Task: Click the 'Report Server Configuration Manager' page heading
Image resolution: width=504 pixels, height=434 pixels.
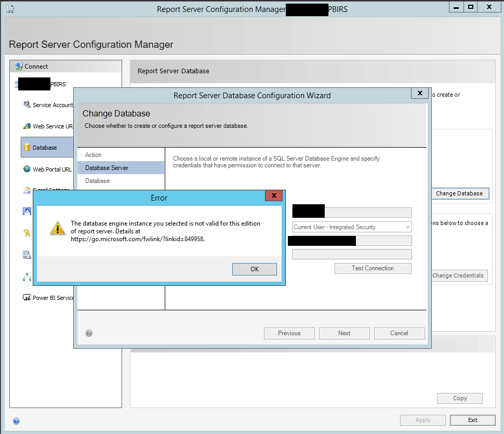Action: tap(91, 44)
